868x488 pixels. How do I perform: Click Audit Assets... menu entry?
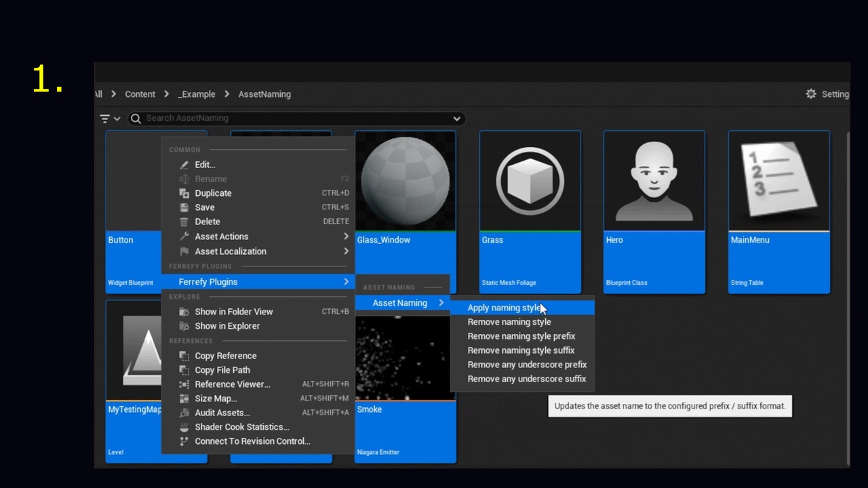(258, 413)
